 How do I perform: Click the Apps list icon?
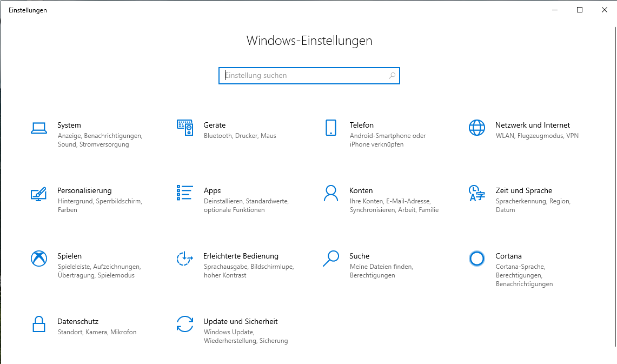pyautogui.click(x=184, y=193)
